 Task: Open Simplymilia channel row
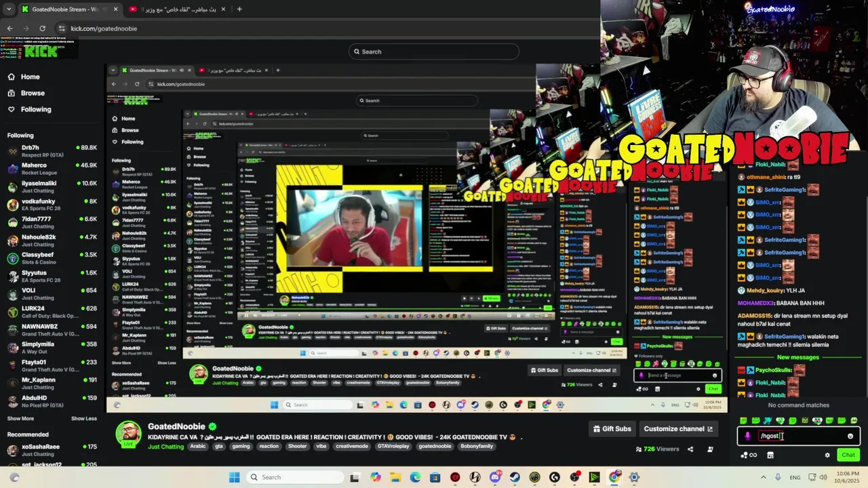point(52,348)
